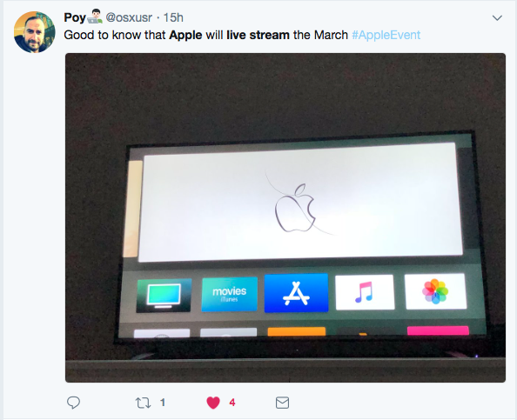Open the 15h timestamp permalink
The image size is (517, 420).
click(x=173, y=17)
